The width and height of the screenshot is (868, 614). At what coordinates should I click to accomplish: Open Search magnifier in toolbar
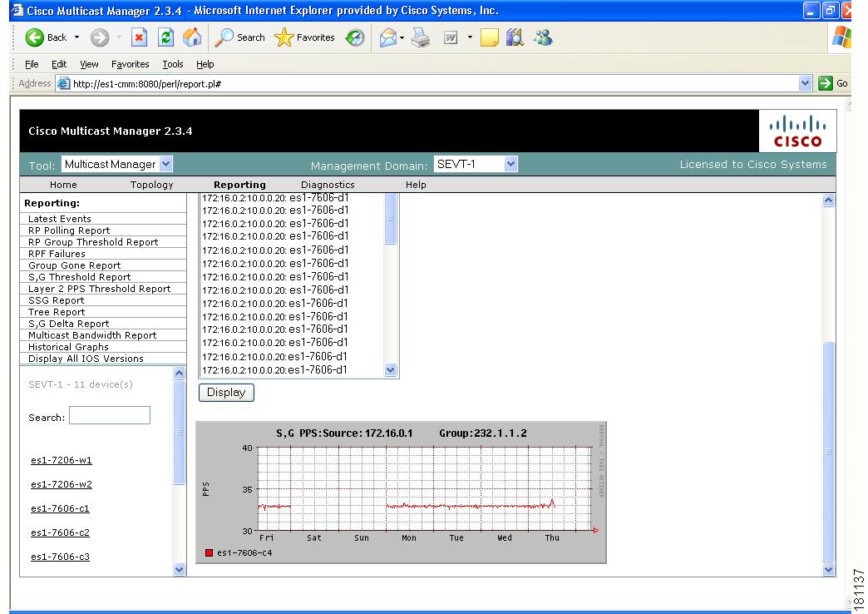(224, 37)
